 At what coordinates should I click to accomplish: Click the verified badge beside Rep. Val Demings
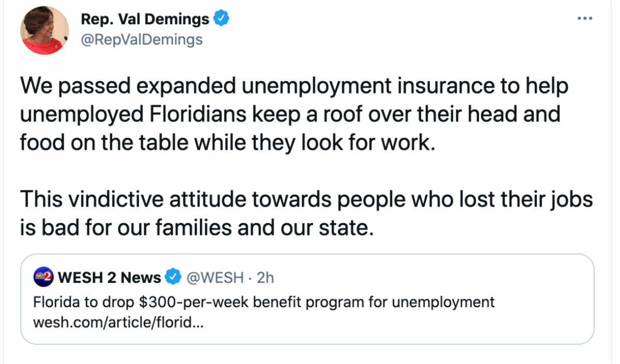pos(222,19)
